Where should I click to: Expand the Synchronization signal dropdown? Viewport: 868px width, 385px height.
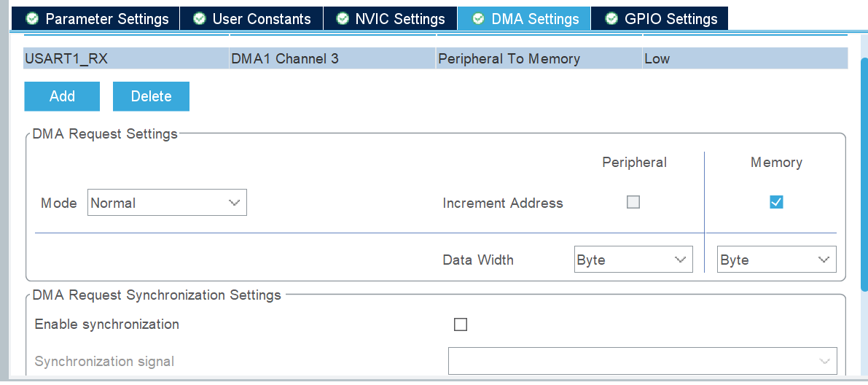point(642,361)
